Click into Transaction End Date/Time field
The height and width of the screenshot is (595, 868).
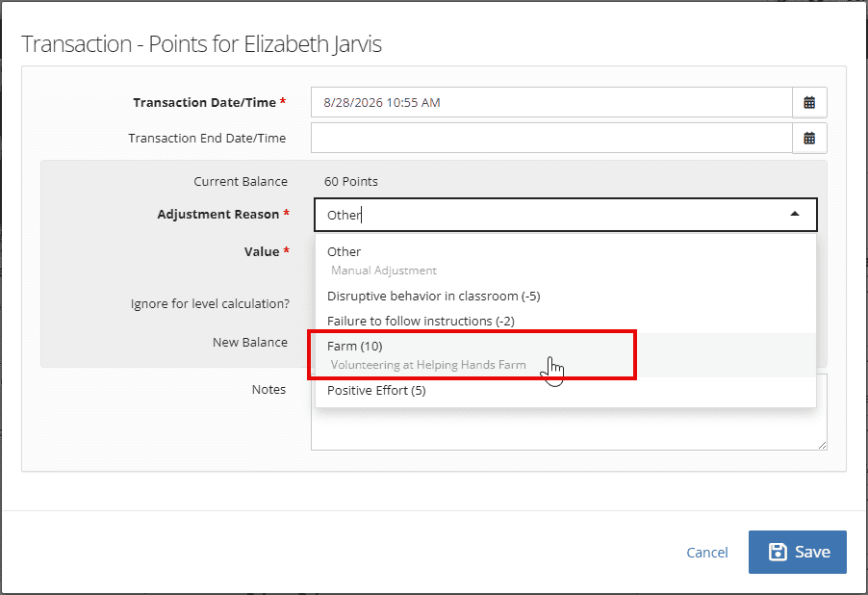(551, 138)
